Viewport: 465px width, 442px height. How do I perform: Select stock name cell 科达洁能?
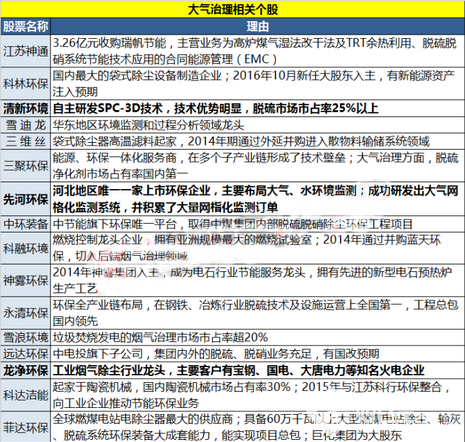[x=26, y=395]
